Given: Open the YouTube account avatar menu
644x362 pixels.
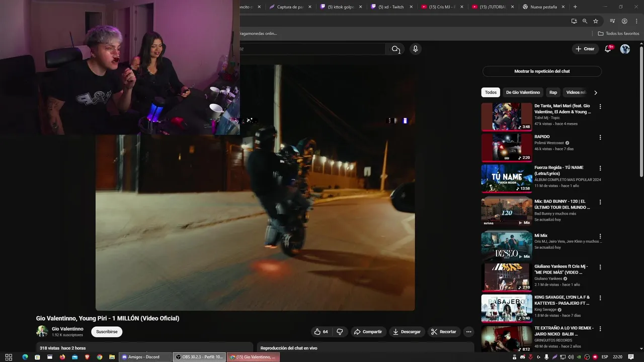Looking at the screenshot, I should [625, 49].
